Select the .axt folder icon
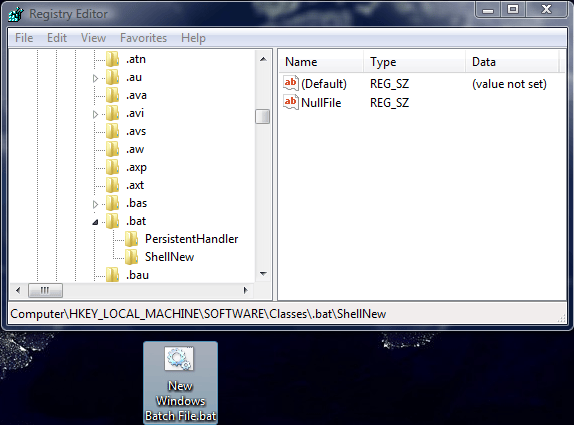The width and height of the screenshot is (574, 425). pyautogui.click(x=112, y=185)
